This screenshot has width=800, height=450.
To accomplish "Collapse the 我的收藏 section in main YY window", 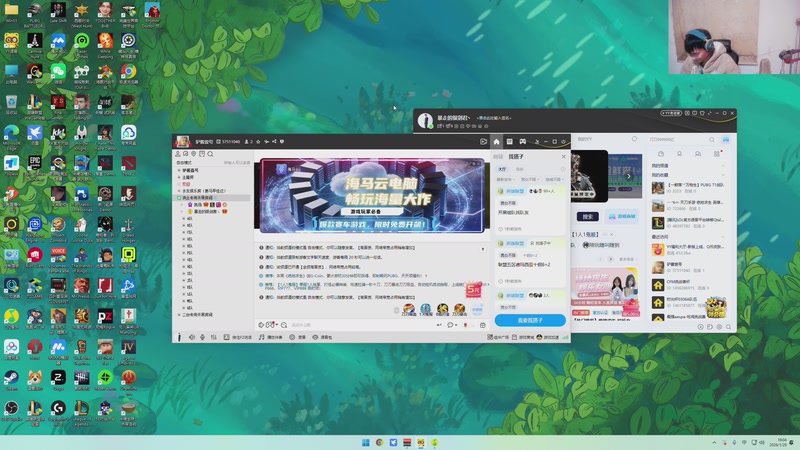I will [722, 175].
